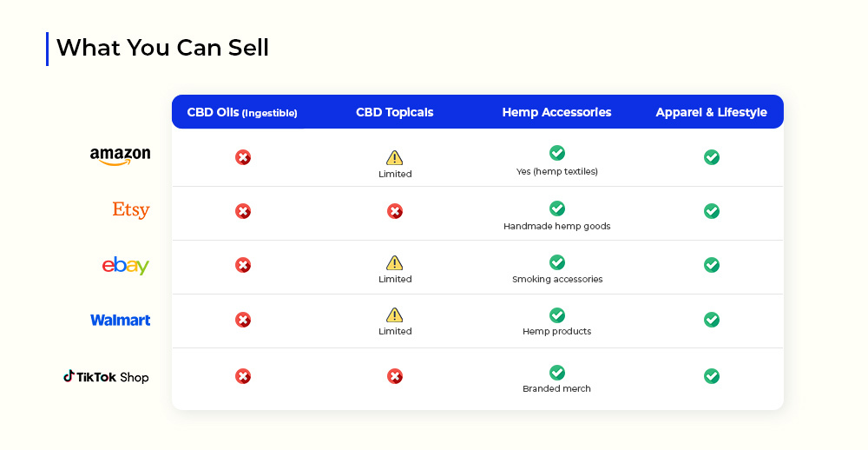This screenshot has height=450, width=868.
Task: Click Amazon's red X under CBD Oils
Action: pos(243,157)
